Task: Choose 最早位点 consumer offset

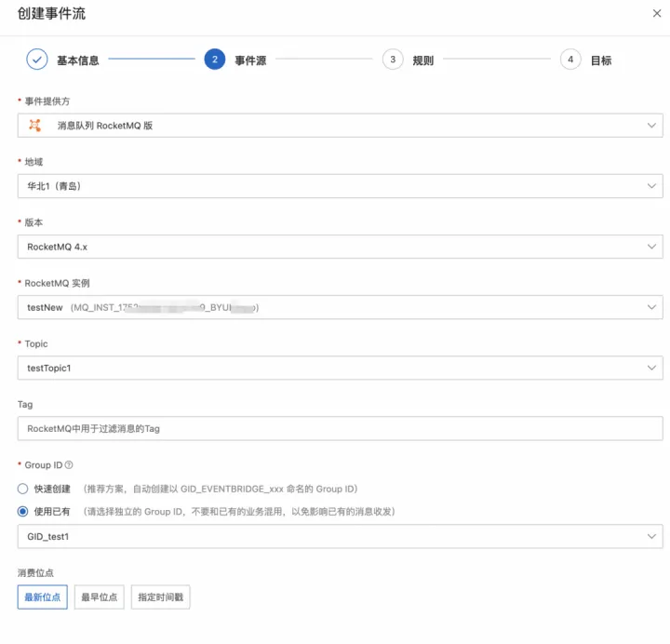Action: (100, 597)
